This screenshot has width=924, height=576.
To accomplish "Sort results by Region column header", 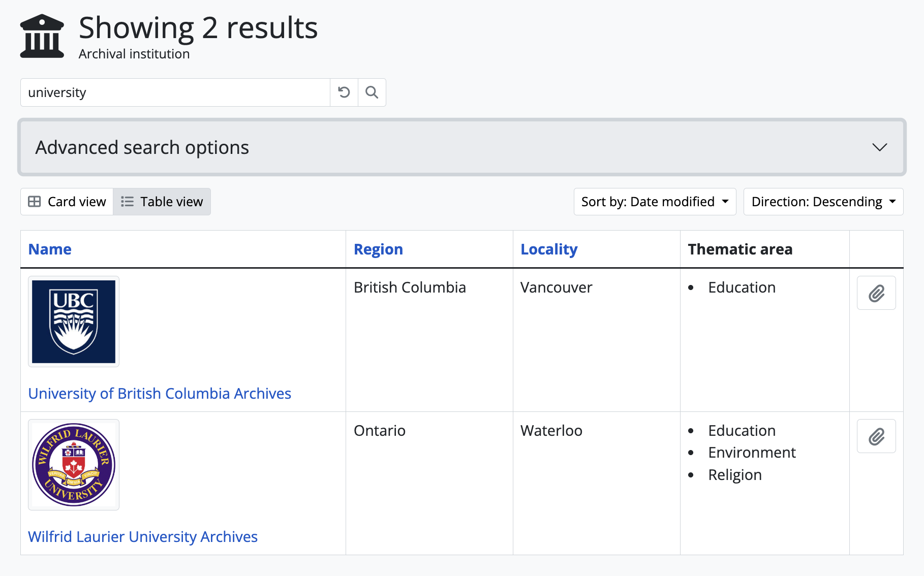I will [x=378, y=249].
